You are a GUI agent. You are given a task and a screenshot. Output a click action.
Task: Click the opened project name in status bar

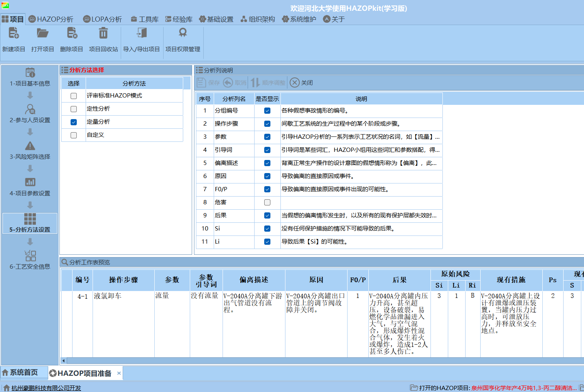point(524,388)
